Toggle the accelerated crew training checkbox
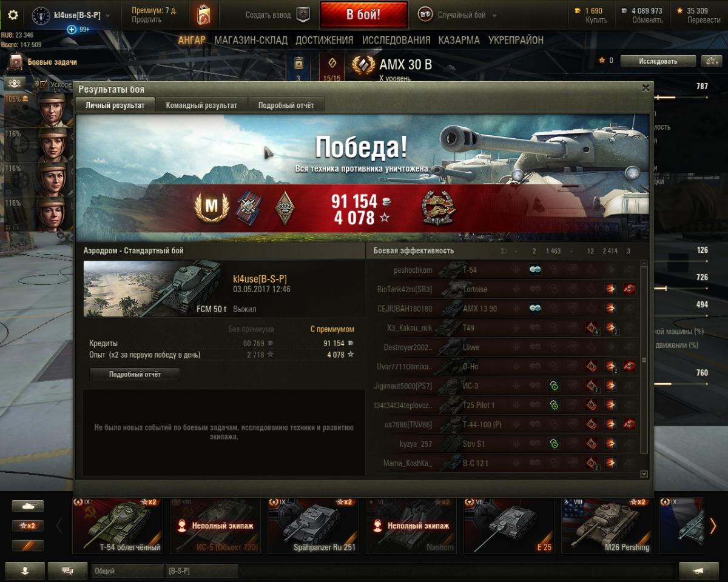Image resolution: width=728 pixels, height=582 pixels. coord(44,84)
